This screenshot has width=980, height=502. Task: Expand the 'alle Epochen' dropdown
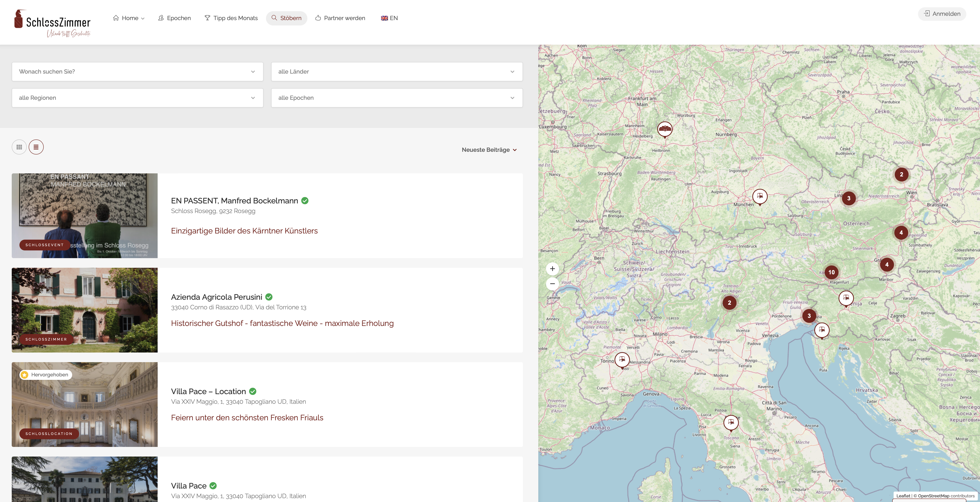(397, 98)
